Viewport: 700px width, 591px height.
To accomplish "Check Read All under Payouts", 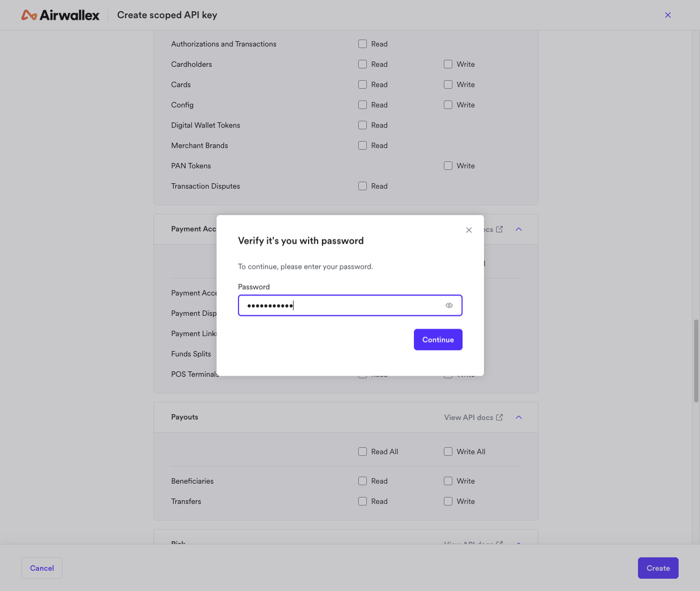I will 363,452.
